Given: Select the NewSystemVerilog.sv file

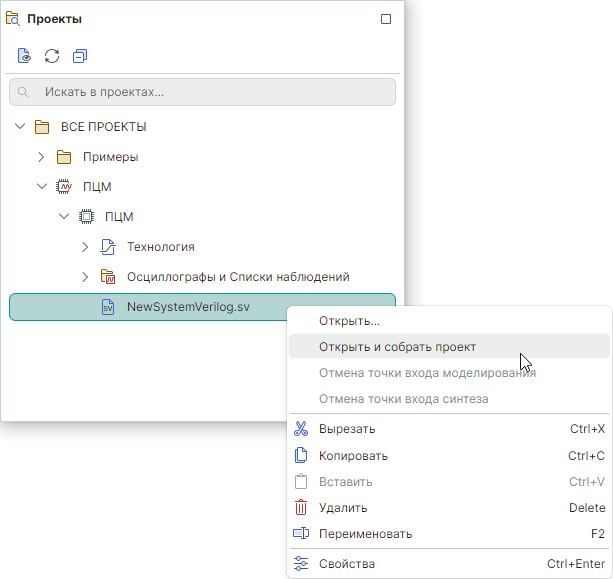Looking at the screenshot, I should coord(187,307).
